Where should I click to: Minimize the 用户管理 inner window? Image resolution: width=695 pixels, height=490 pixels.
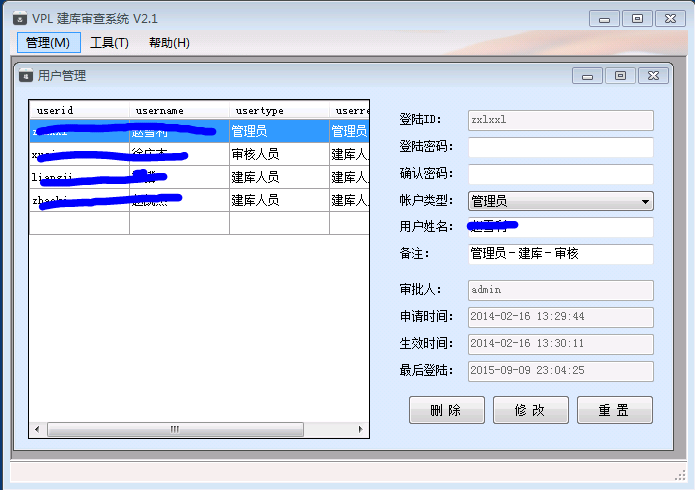(x=587, y=76)
